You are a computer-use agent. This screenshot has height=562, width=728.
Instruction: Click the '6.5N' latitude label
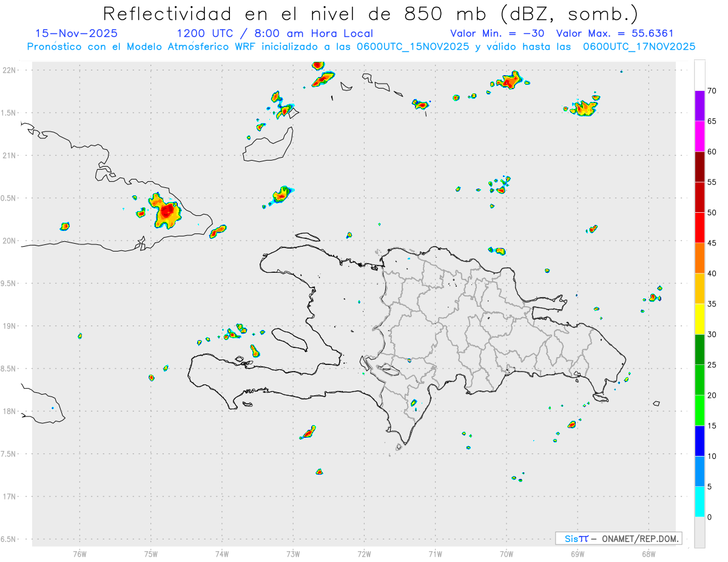tap(9, 539)
